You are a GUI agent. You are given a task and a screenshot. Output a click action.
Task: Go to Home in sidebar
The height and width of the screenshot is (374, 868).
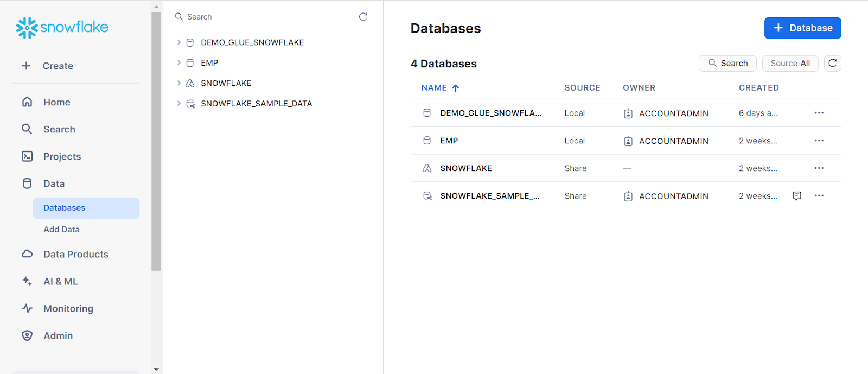pos(57,102)
